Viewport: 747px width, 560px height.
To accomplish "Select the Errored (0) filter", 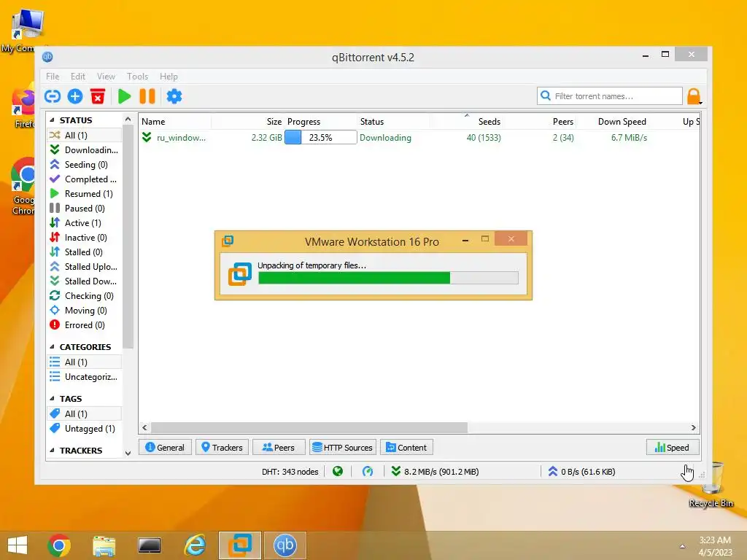I will coord(85,325).
